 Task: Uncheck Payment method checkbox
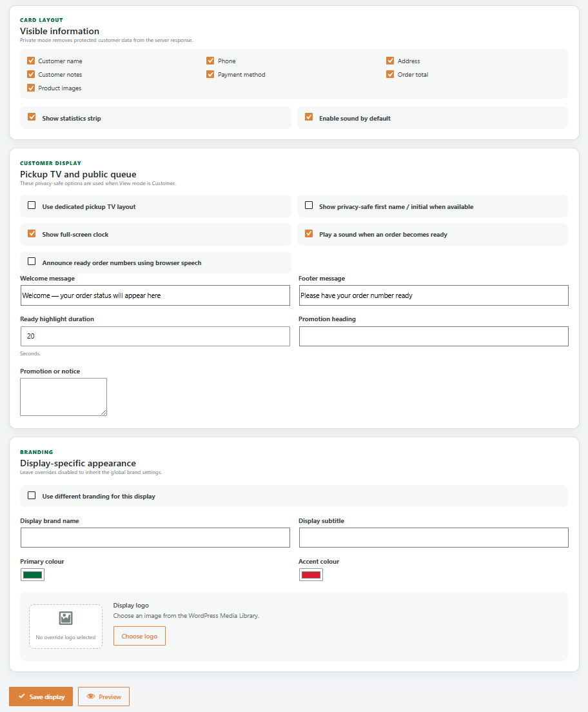tap(210, 74)
